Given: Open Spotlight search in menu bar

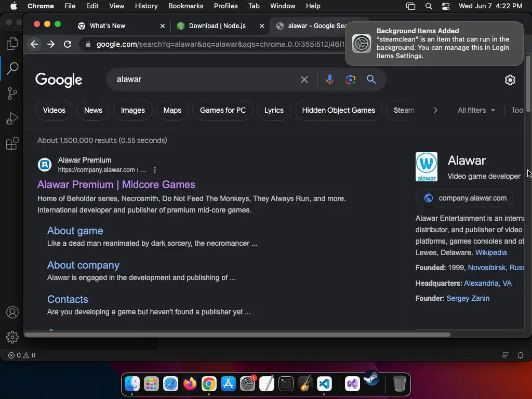Looking at the screenshot, I should (429, 6).
